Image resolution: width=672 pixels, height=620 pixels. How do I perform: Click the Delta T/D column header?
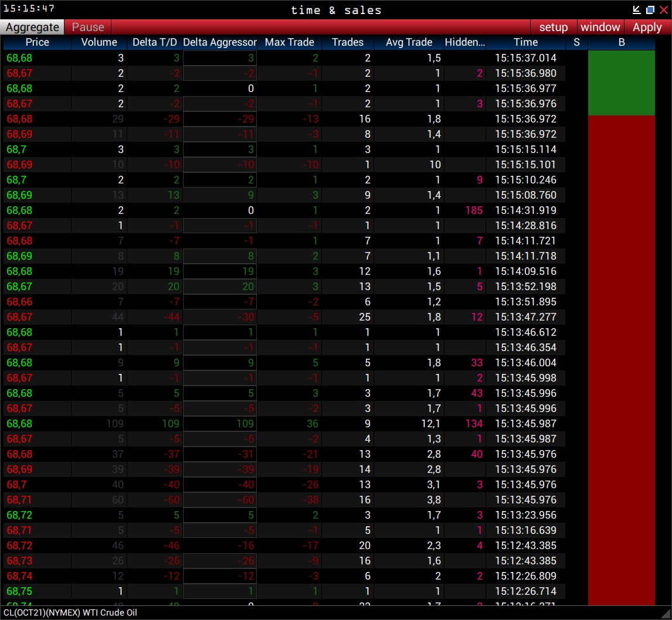coord(154,42)
